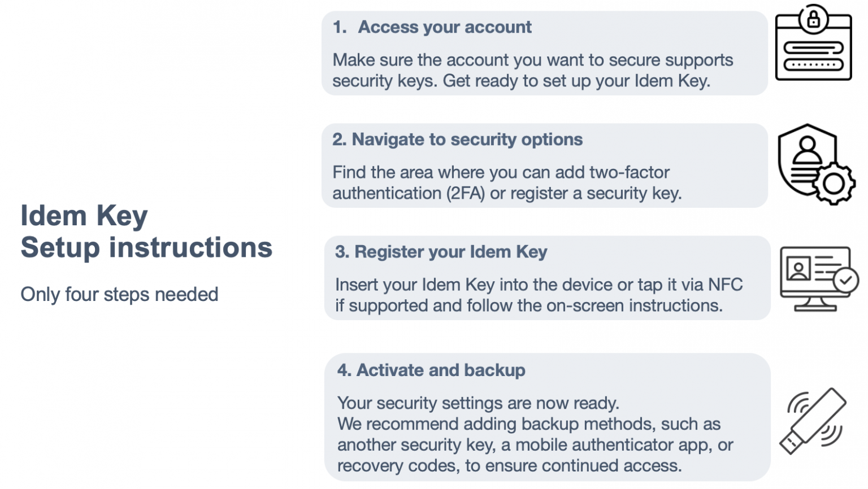868x489 pixels.
Task: Select the "Navigate to security options" heading
Action: click(467, 139)
